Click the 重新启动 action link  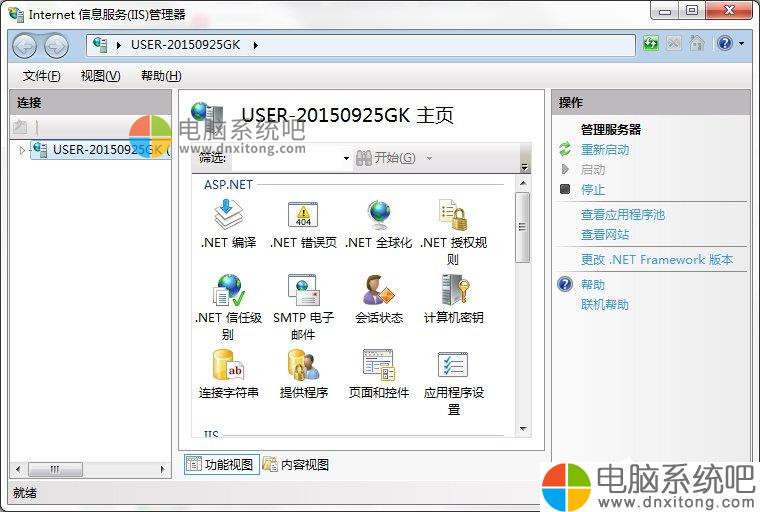tap(605, 150)
